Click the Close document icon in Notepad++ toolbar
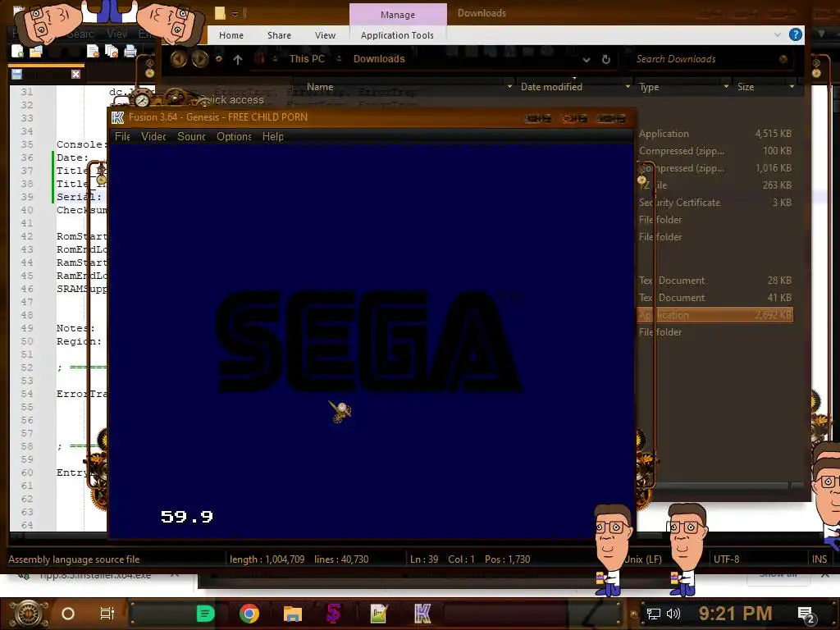This screenshot has width=840, height=630. click(x=94, y=52)
